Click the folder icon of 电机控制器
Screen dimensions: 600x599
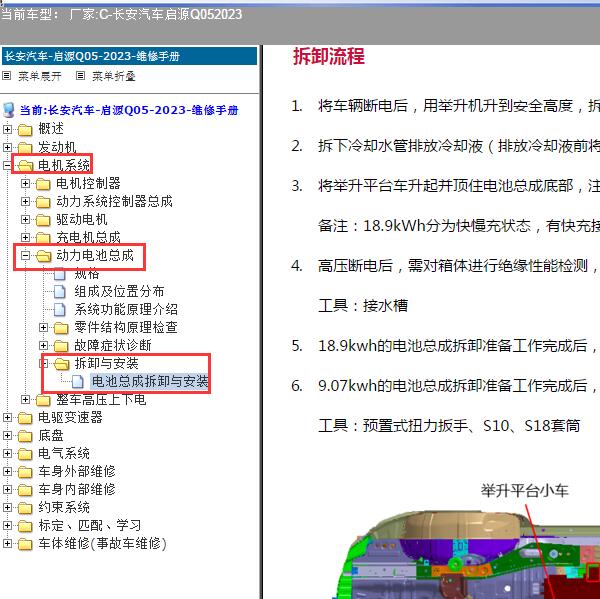click(x=43, y=184)
